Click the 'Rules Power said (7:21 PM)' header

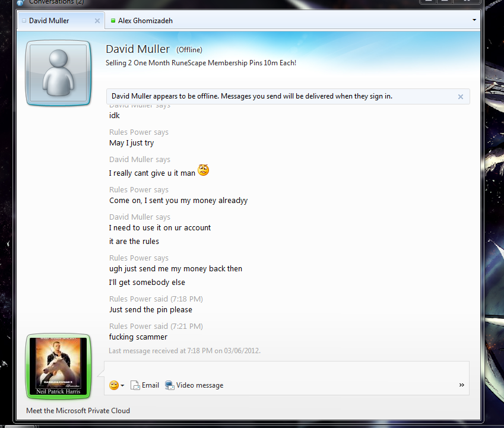[x=156, y=326]
